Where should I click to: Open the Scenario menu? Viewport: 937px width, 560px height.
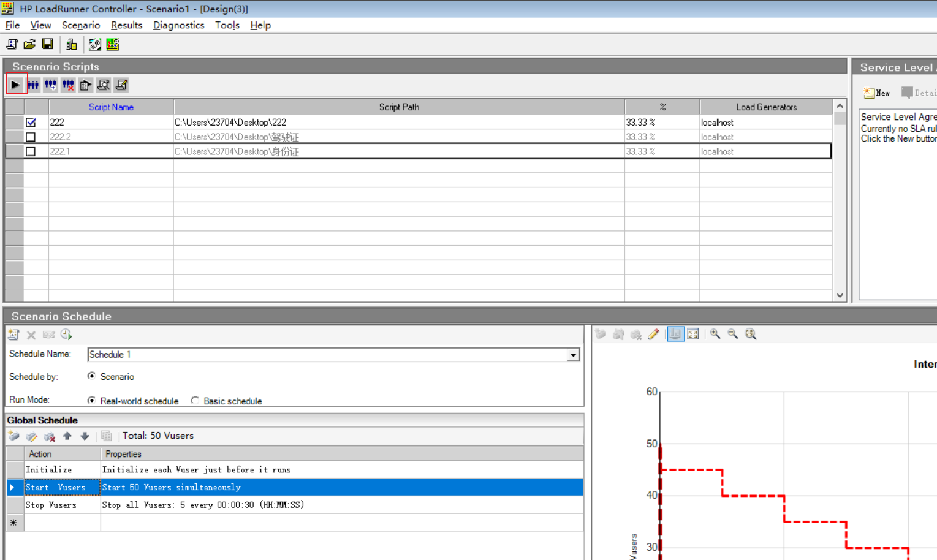point(81,25)
